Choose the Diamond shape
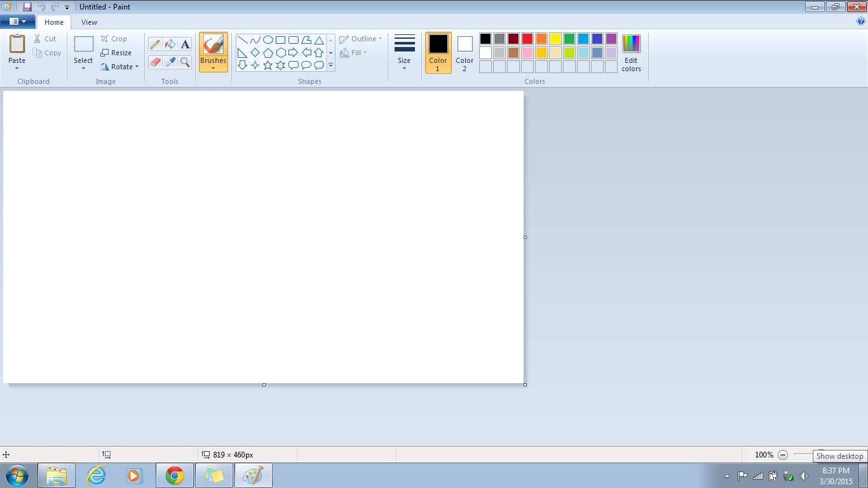Image resolution: width=868 pixels, height=488 pixels. coord(255,53)
